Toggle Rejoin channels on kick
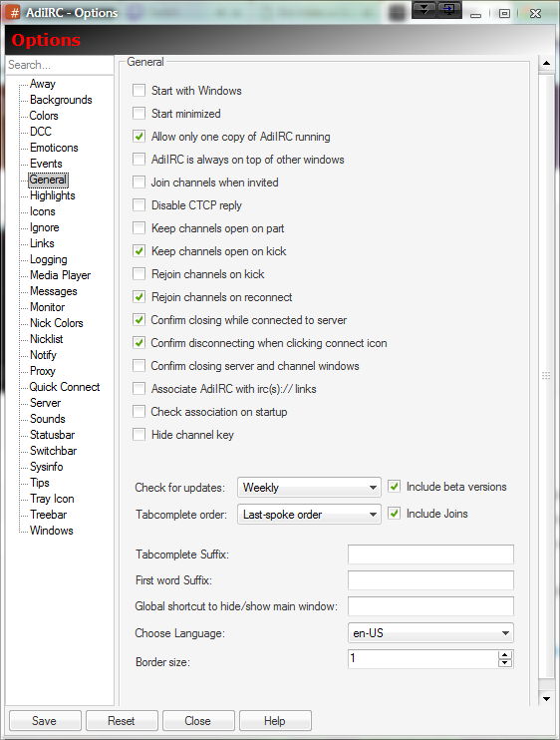 point(140,273)
